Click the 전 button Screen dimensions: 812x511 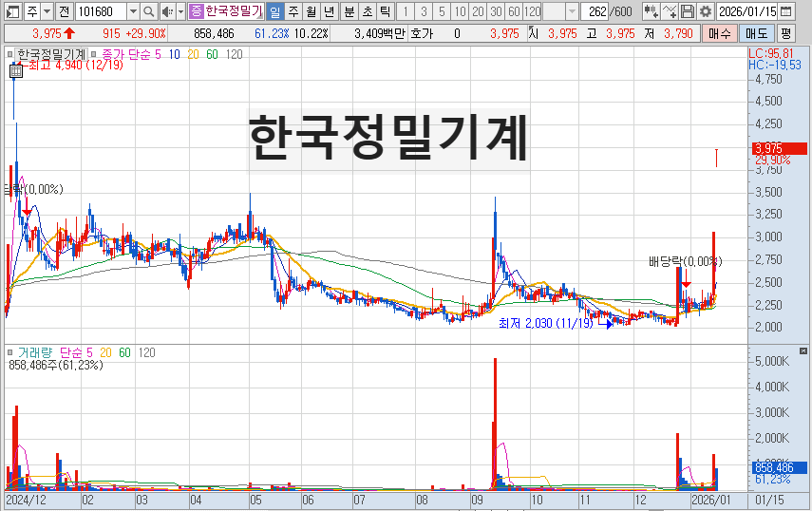64,10
